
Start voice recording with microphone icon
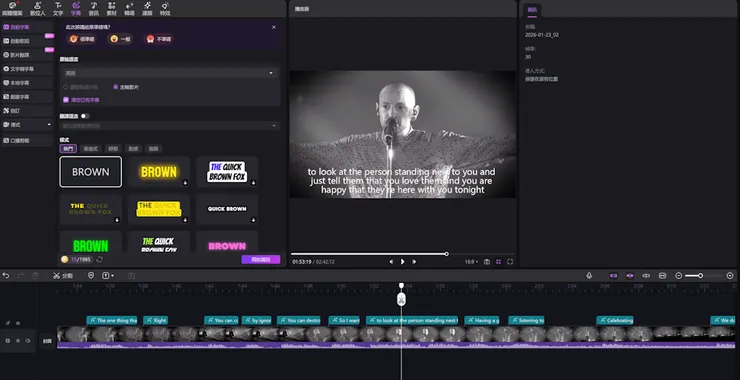click(x=589, y=275)
